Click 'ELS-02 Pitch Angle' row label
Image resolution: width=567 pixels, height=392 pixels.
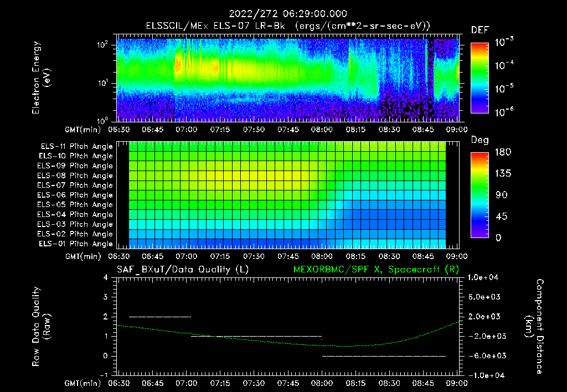75,234
